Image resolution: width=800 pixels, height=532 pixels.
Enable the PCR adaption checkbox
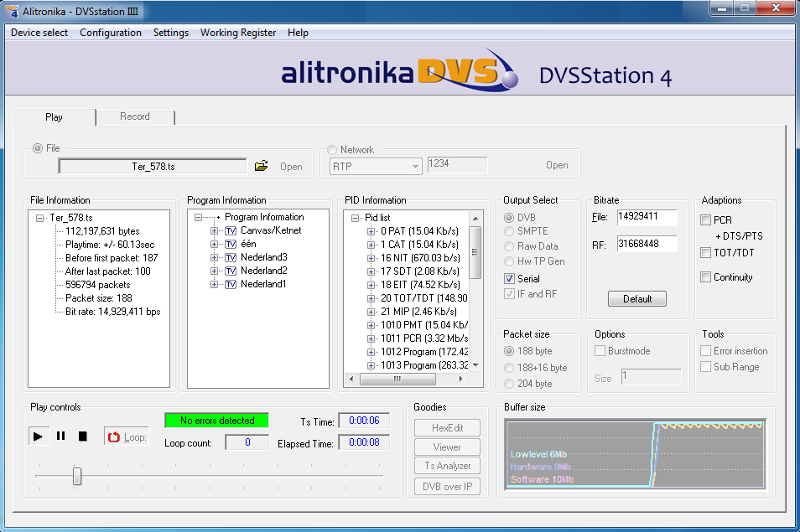(706, 220)
